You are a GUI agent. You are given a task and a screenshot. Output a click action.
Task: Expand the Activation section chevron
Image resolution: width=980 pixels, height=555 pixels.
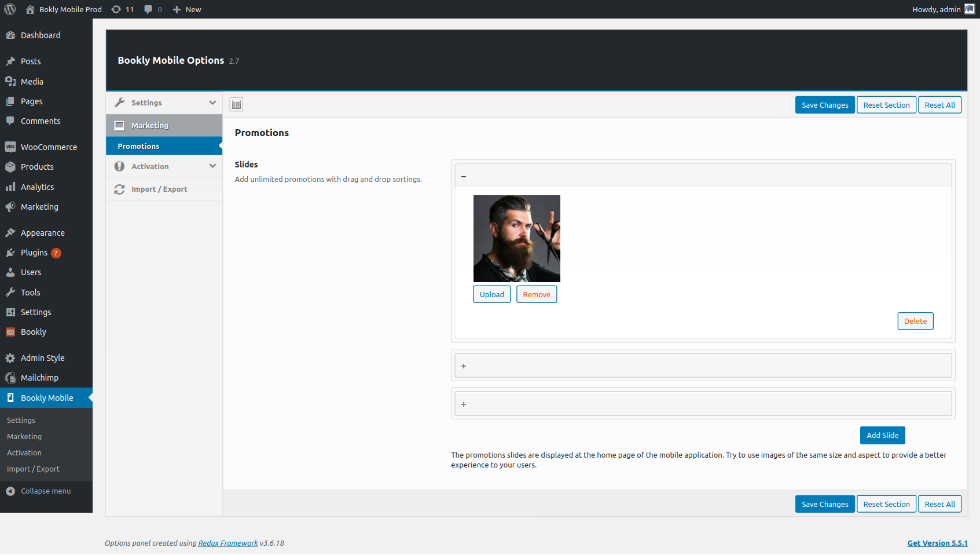click(x=212, y=166)
